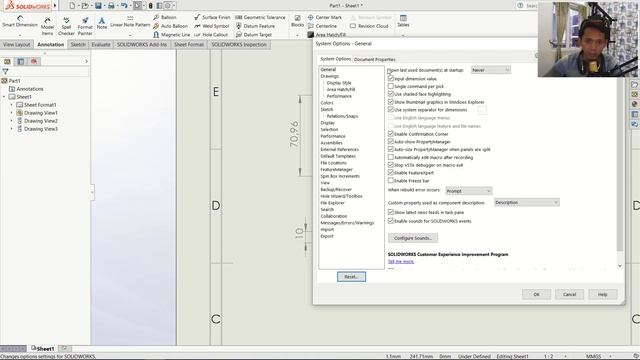Toggle Use shaded face highlighting

coord(391,94)
